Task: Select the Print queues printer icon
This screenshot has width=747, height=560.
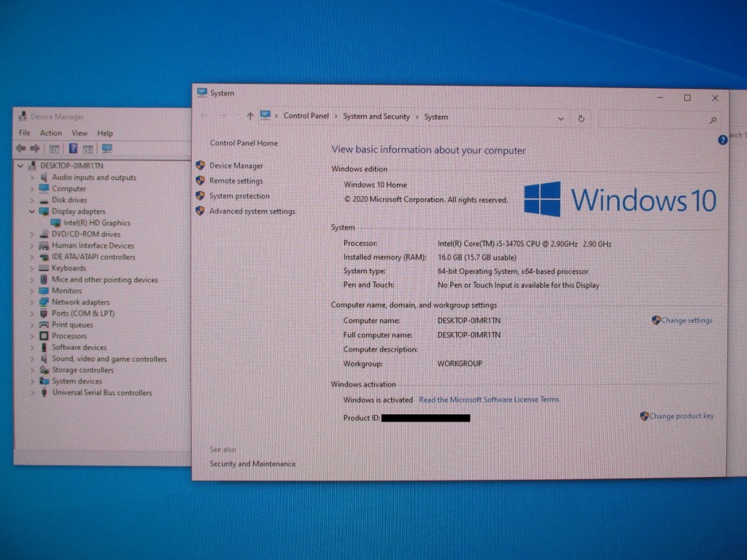Action: [44, 324]
